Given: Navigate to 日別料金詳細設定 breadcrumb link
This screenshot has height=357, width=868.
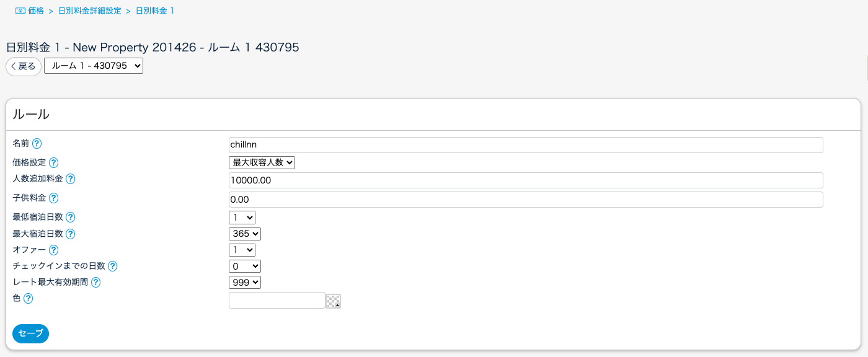Looking at the screenshot, I should [89, 11].
